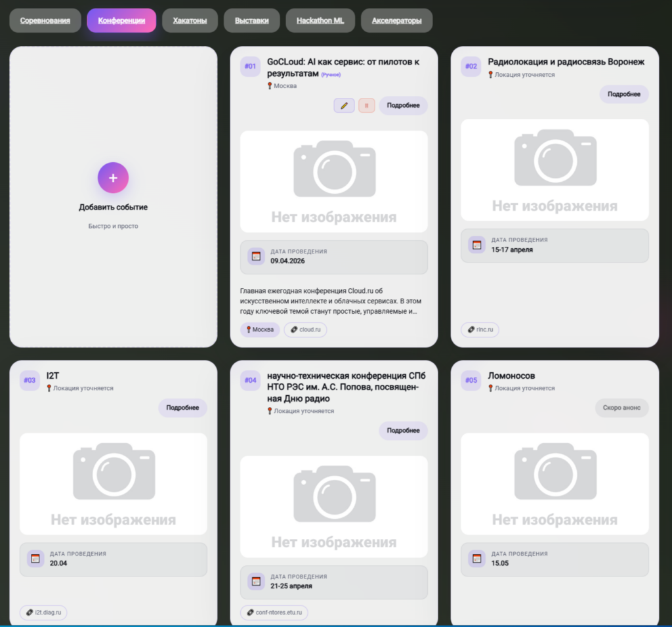Open the Выставки tab
Screen dimensions: 672x627
coord(251,20)
